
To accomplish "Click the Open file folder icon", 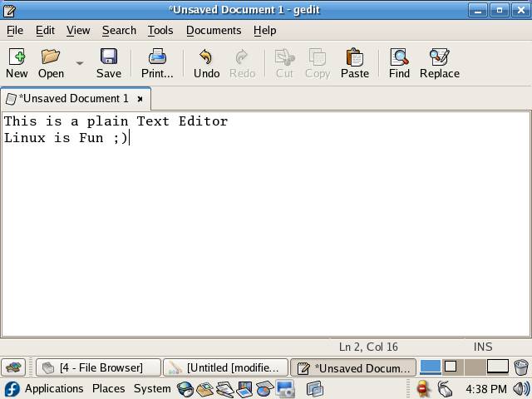I will click(51, 57).
